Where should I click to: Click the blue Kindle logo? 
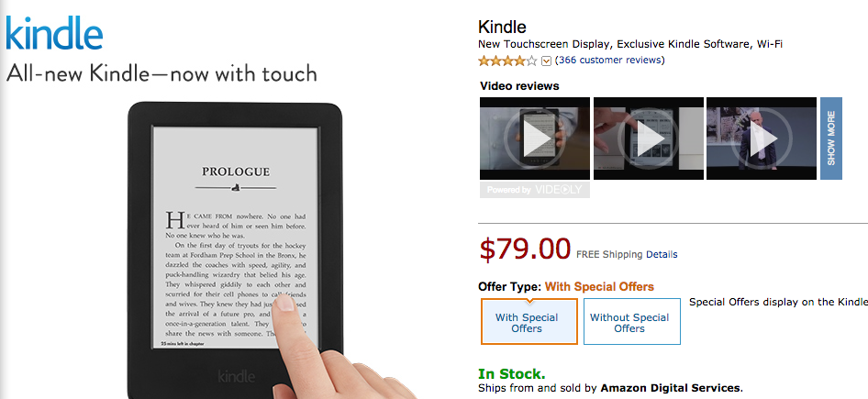pyautogui.click(x=54, y=33)
